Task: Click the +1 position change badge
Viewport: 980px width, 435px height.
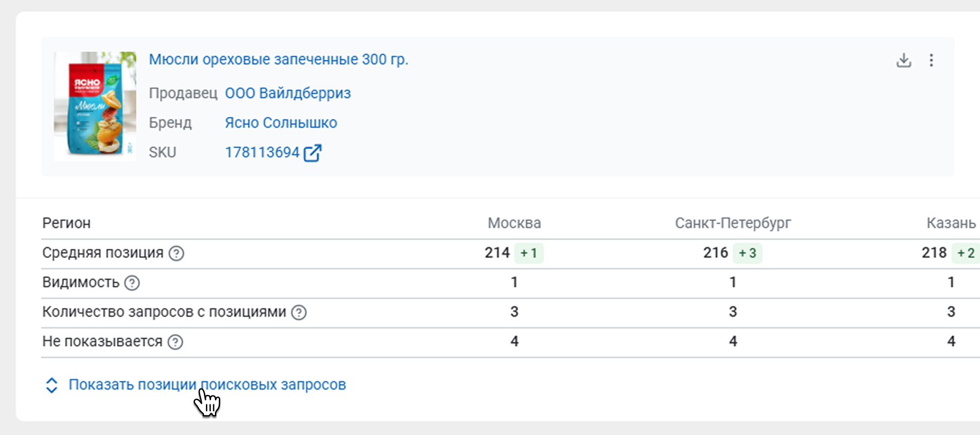Action: point(529,253)
